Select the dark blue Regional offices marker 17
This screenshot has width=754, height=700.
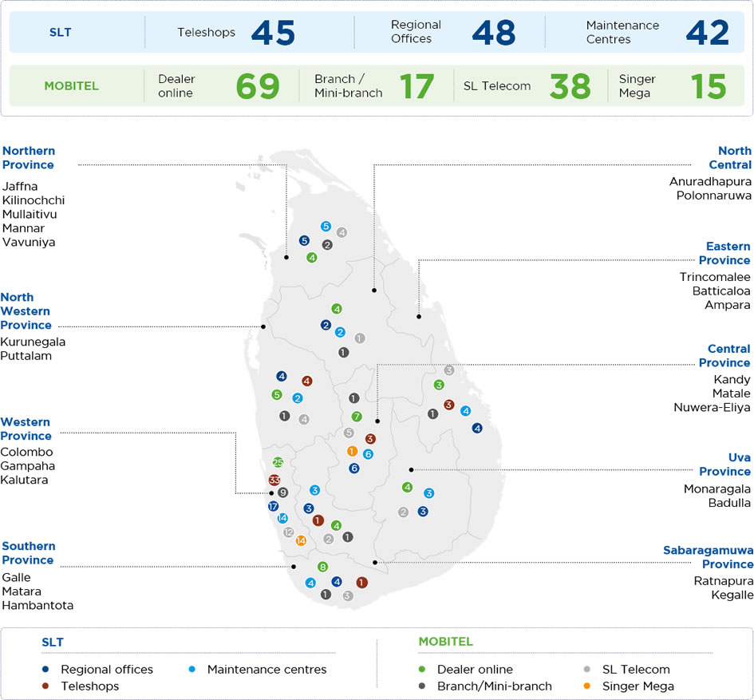click(273, 506)
